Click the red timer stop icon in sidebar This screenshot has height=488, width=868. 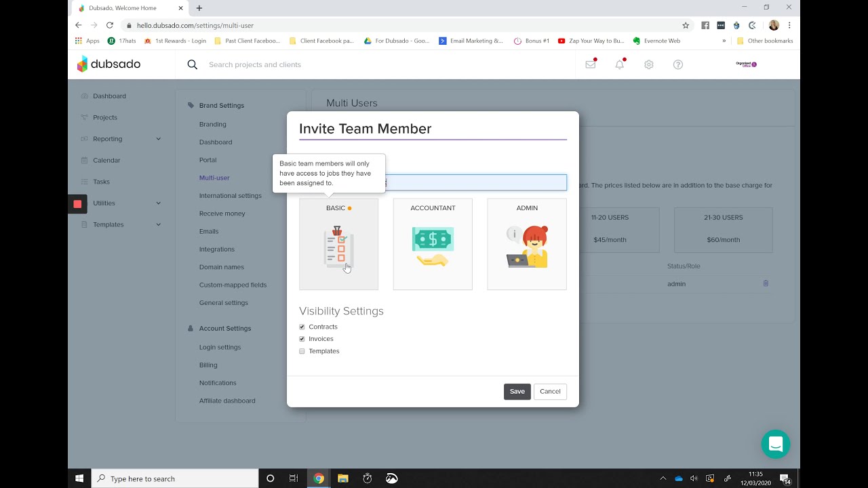click(x=77, y=204)
